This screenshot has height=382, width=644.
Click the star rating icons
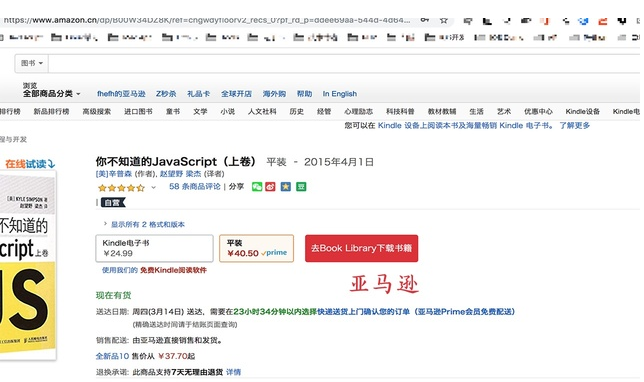click(121, 188)
